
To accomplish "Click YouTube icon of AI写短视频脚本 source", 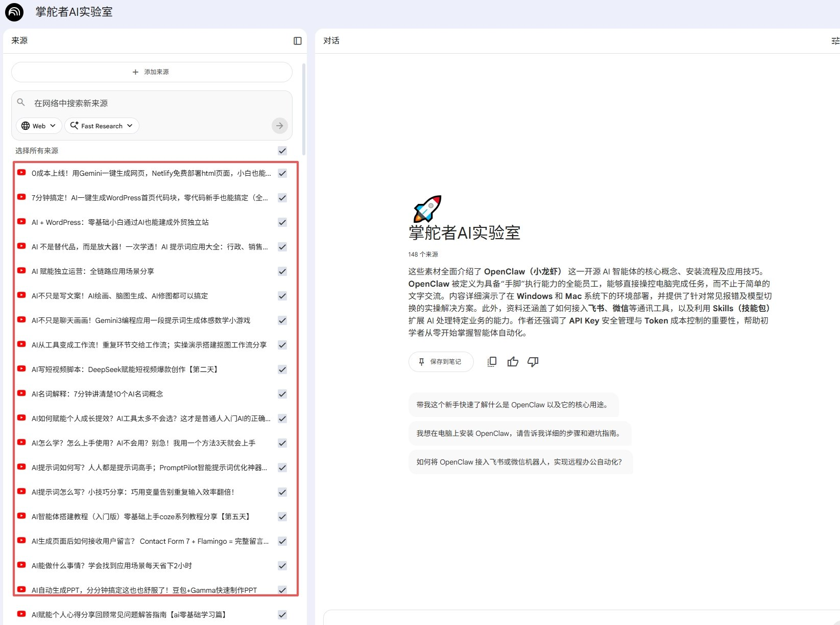I will (21, 369).
